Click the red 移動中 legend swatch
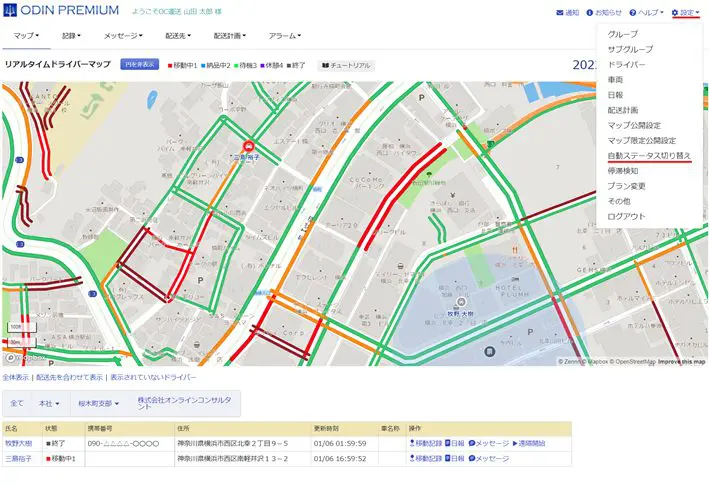The width and height of the screenshot is (709, 485). [x=170, y=65]
